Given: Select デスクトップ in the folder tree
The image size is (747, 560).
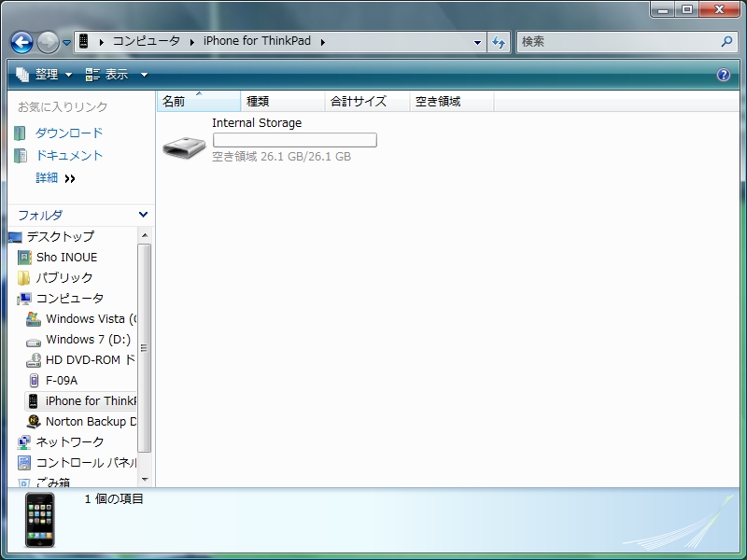Looking at the screenshot, I should coord(61,236).
